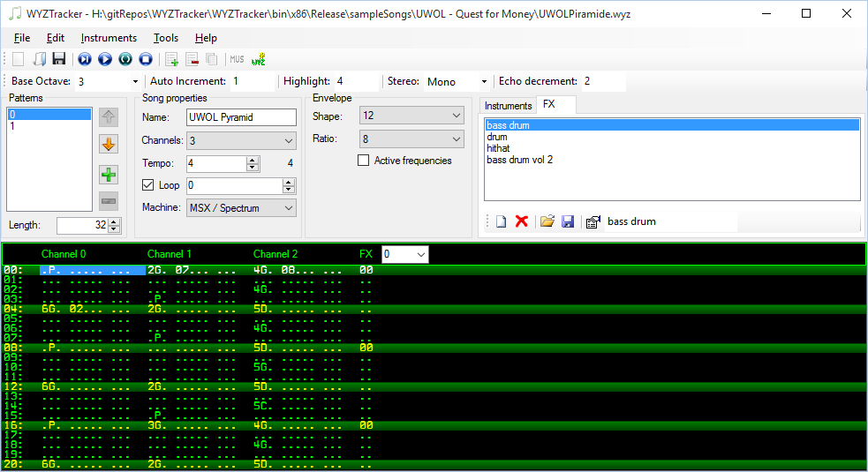This screenshot has width=868, height=472.
Task: Open the Base Octave dropdown
Action: pos(135,82)
